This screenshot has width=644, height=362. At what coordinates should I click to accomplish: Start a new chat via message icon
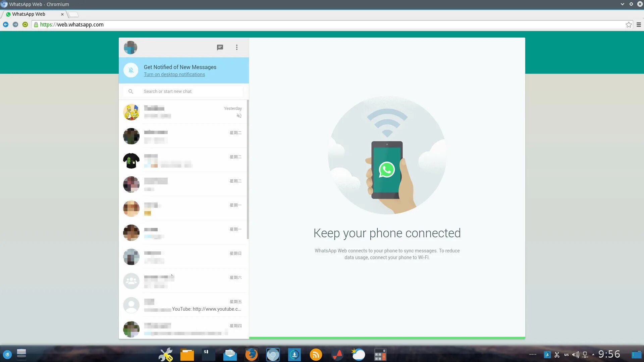[x=220, y=47]
